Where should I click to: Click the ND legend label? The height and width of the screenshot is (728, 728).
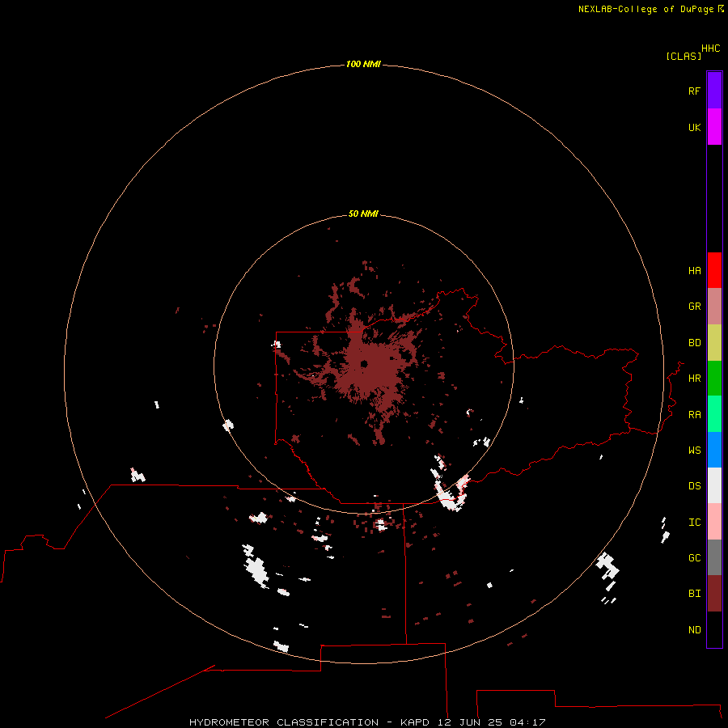[694, 629]
